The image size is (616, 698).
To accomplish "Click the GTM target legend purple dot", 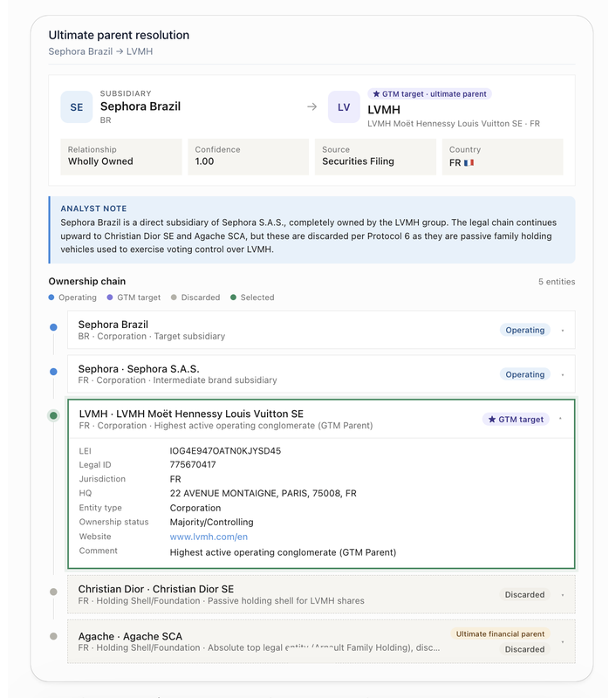I will tap(110, 298).
